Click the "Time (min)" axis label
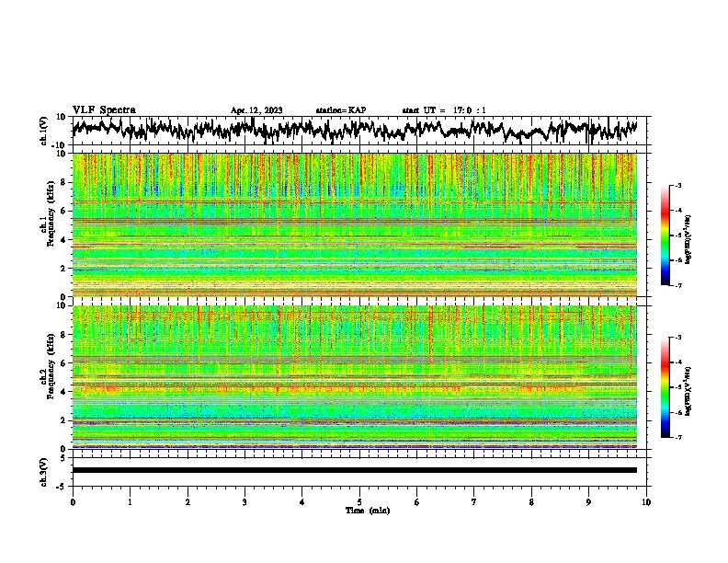This screenshot has height=563, width=728. [x=368, y=511]
